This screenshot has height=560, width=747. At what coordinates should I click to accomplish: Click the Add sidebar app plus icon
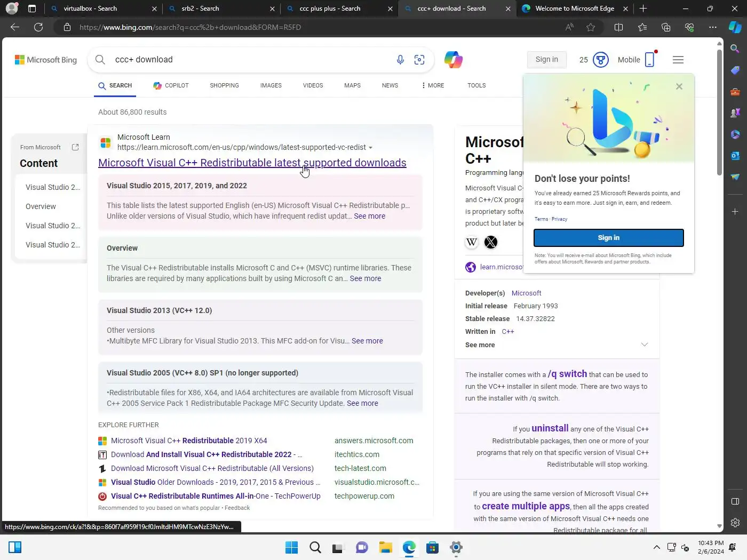[x=735, y=212]
